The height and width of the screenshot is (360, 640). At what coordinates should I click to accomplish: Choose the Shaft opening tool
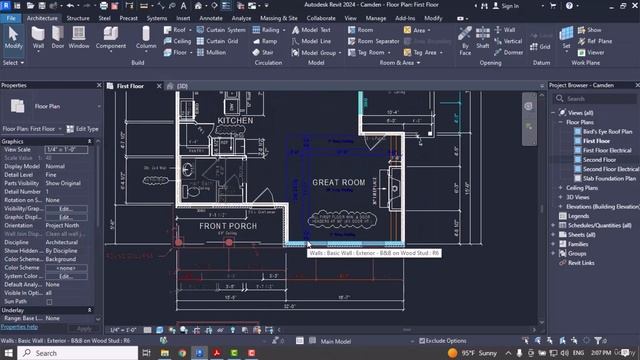[x=482, y=38]
